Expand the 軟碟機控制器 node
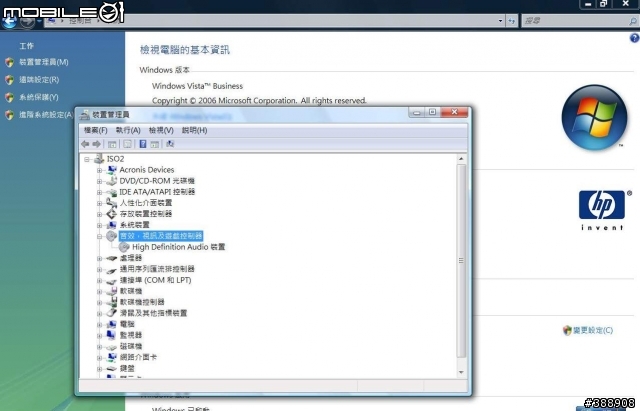640x411 pixels. coord(100,302)
